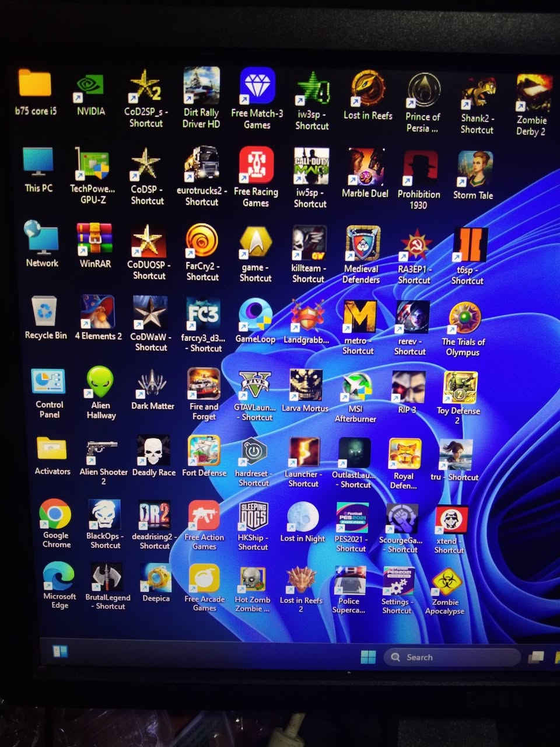Open the b75 core i5 folder

(x=35, y=83)
